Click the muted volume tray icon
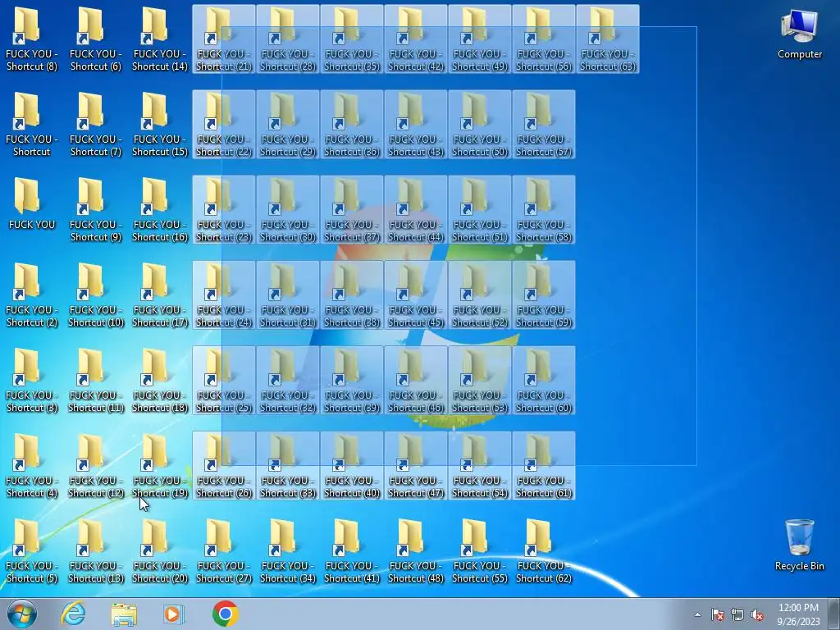Viewport: 840px width, 630px height. point(757,614)
